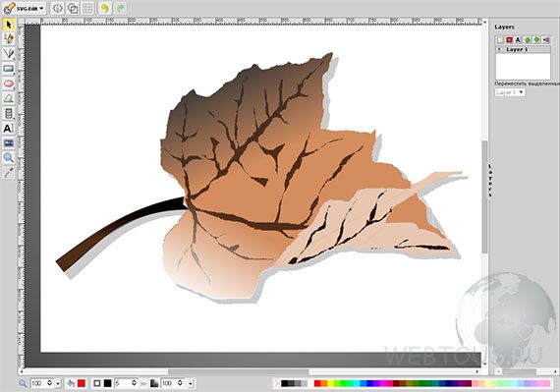Click the zoom level stepper arrows

tap(50, 383)
